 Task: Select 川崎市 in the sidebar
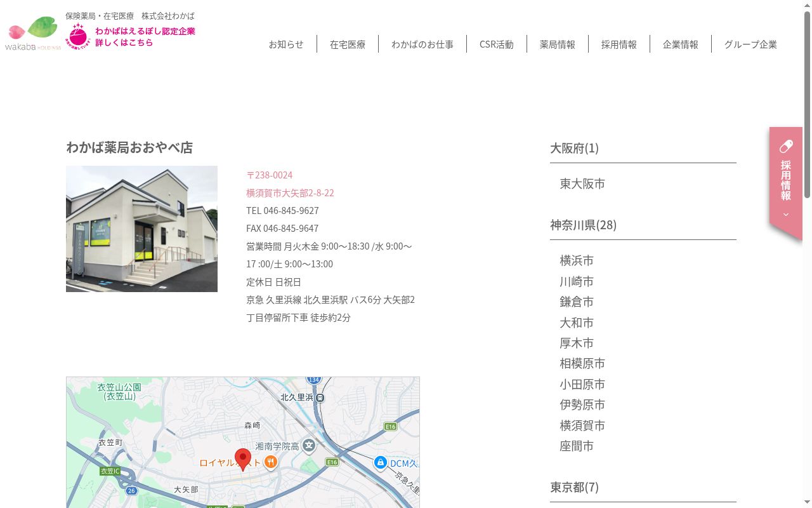click(577, 281)
